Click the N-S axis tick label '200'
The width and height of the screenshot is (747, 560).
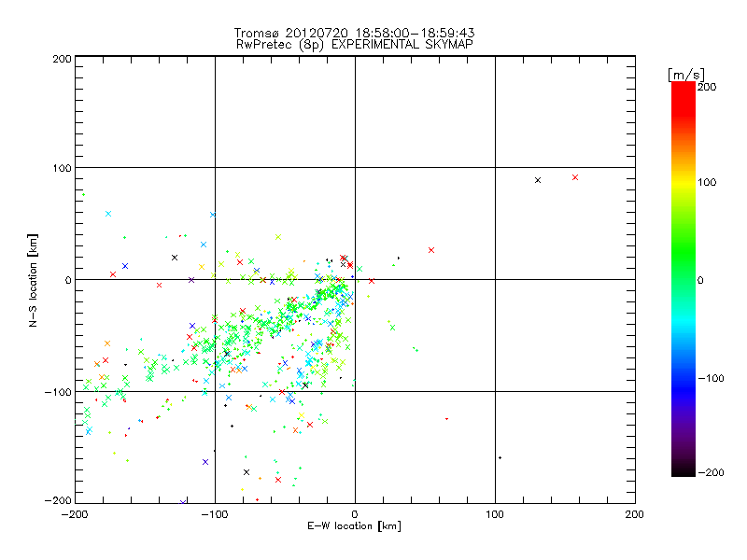coord(62,59)
